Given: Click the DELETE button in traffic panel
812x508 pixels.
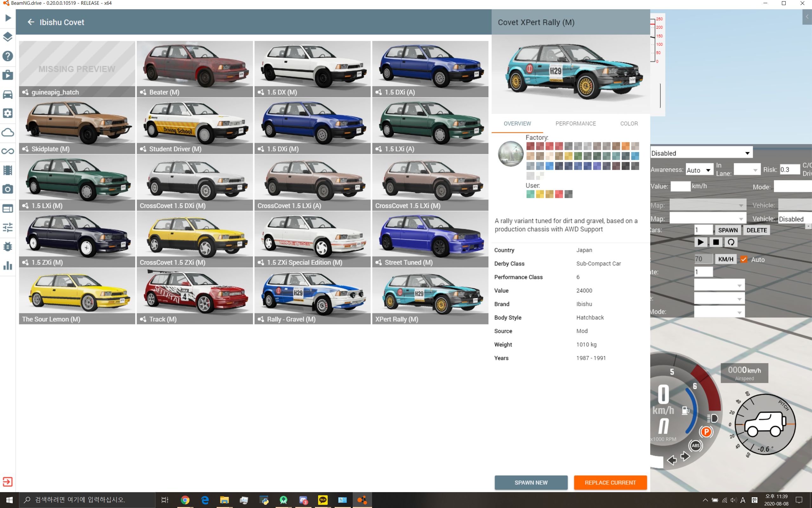Looking at the screenshot, I should 756,230.
